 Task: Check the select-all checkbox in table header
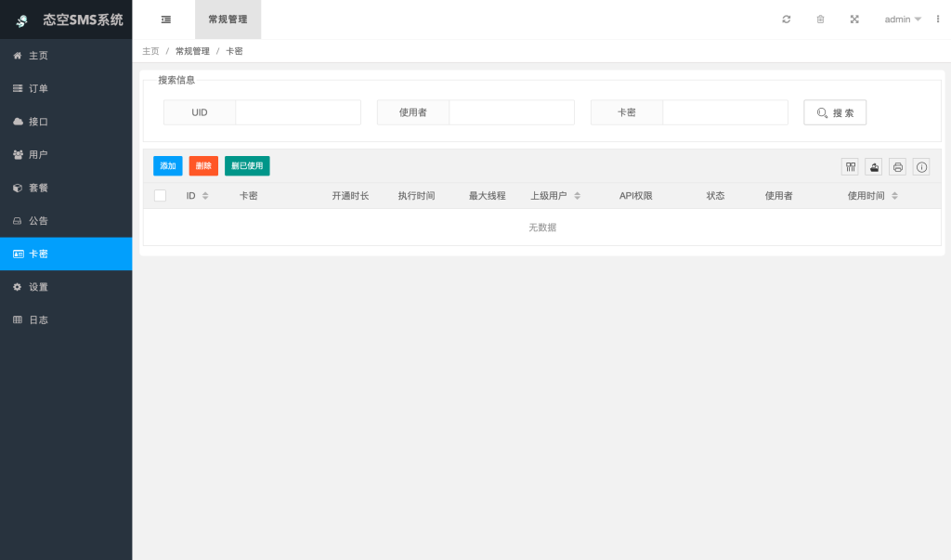pyautogui.click(x=160, y=195)
